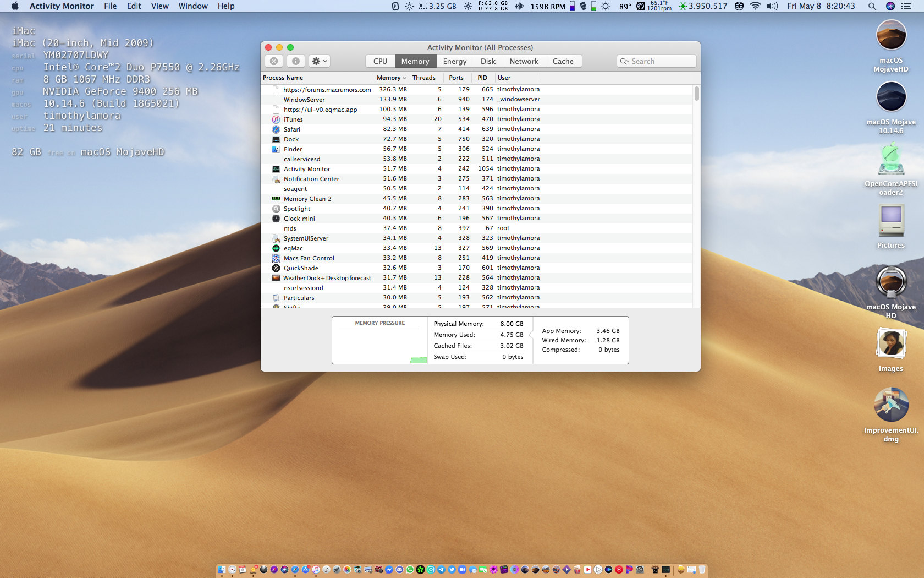
Task: Select the iTunes process icon row
Action: (276, 119)
